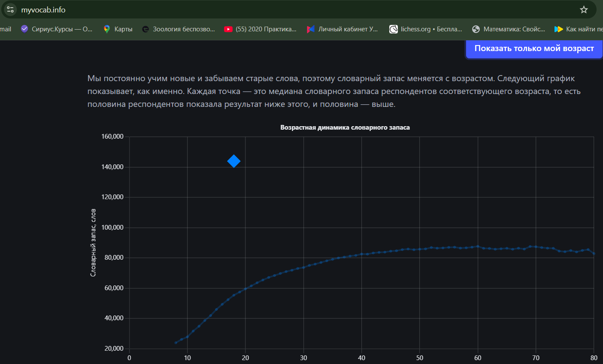Click the myvocab.info address bar URL
The width and height of the screenshot is (603, 364).
43,9
